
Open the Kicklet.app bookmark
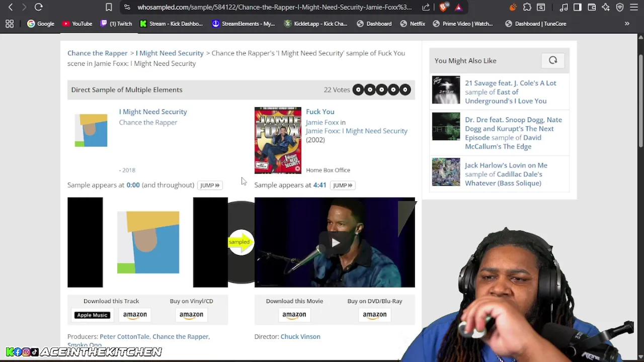316,24
